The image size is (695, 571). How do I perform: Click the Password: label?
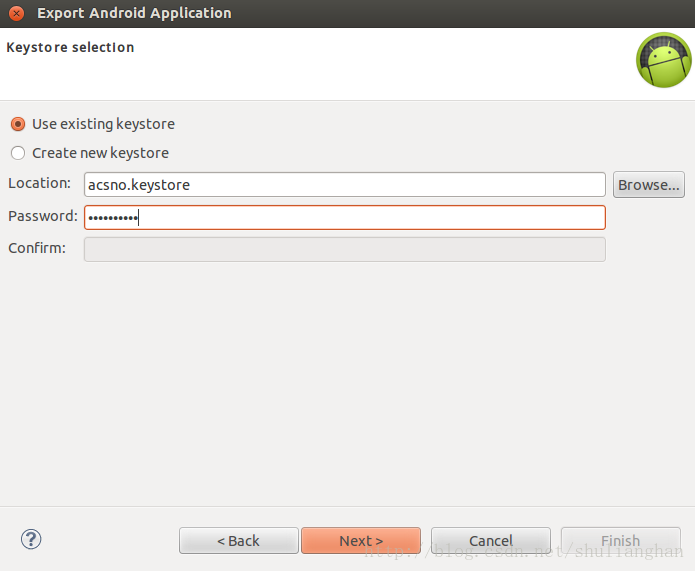[x=43, y=216]
